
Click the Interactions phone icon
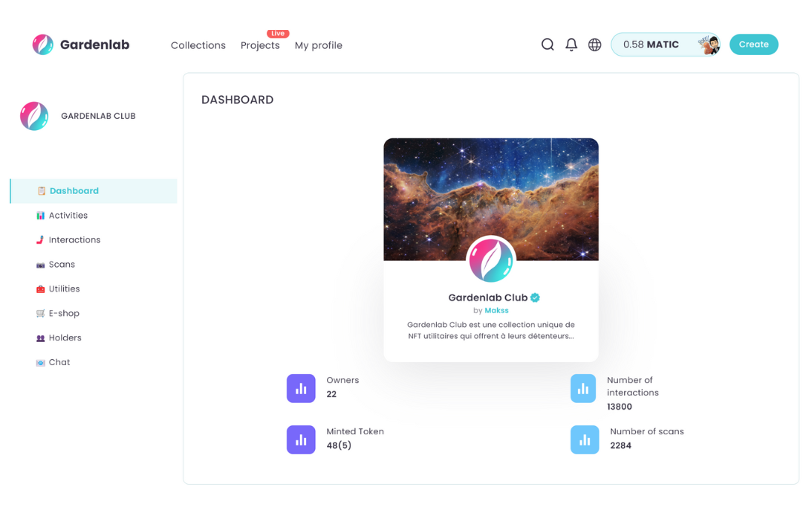coord(40,240)
